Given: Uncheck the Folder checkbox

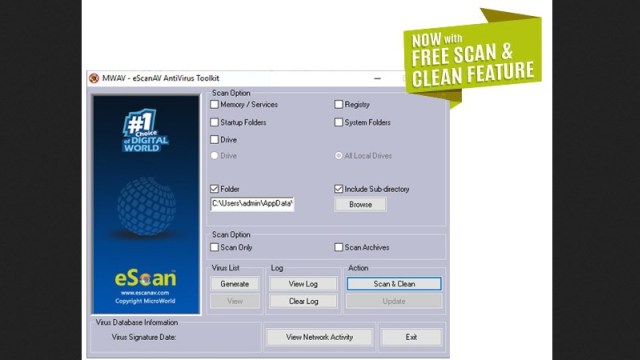Looking at the screenshot, I should click(214, 189).
